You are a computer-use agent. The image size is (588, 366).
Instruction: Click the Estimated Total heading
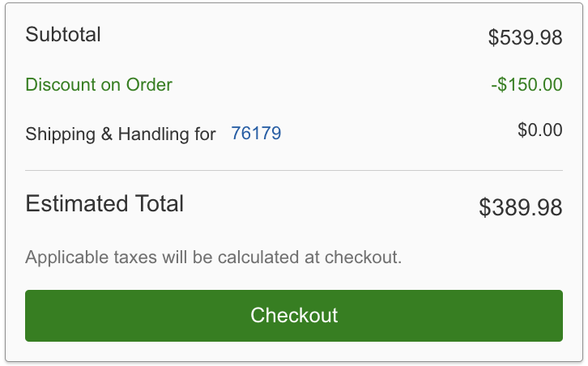pos(104,203)
